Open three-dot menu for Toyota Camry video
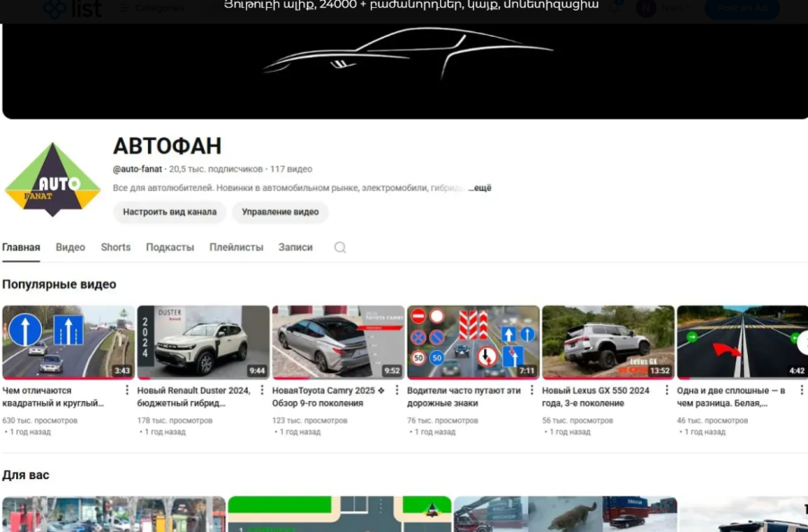This screenshot has height=532, width=808. [397, 390]
